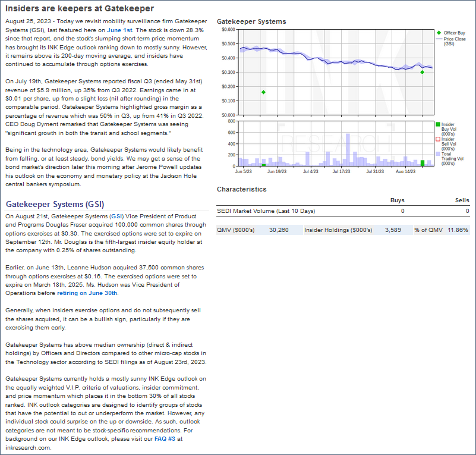The height and width of the screenshot is (455, 476).
Task: Click the $0.600 price axis label
Action: [x=228, y=30]
